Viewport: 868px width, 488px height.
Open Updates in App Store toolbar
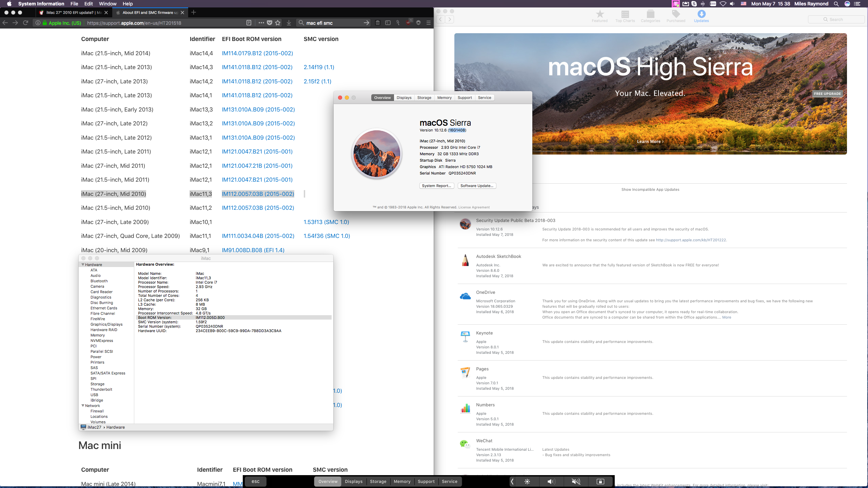701,16
